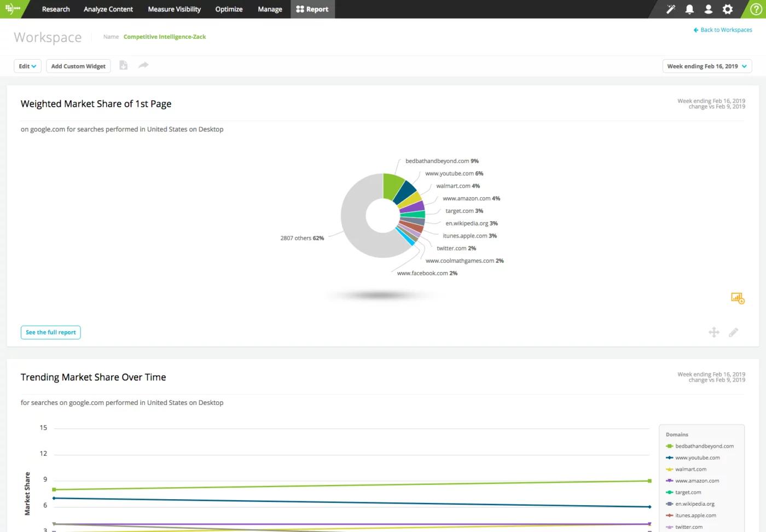Toggle the walmart.com series in the legend
Screen dimensions: 766x532
690,469
